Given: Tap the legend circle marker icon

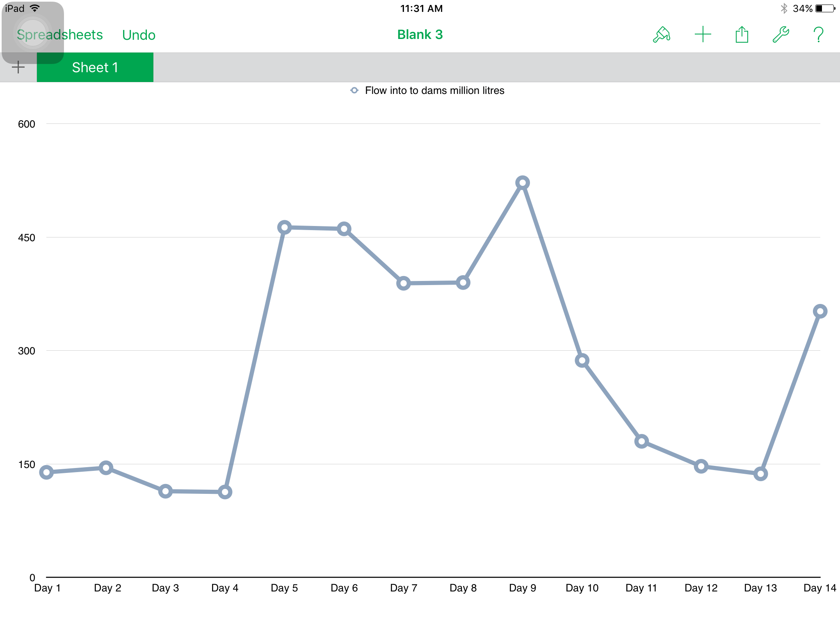Looking at the screenshot, I should coord(354,90).
